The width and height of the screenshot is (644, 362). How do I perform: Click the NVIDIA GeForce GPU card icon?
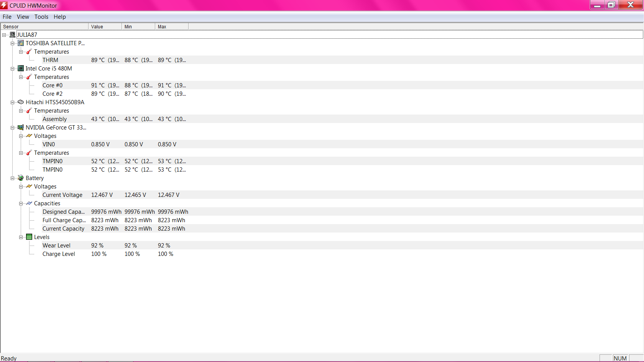(21, 128)
